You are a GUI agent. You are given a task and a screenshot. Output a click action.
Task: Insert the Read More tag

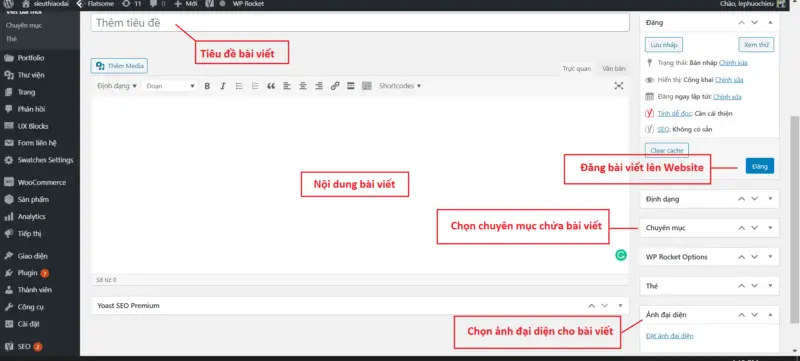point(351,86)
